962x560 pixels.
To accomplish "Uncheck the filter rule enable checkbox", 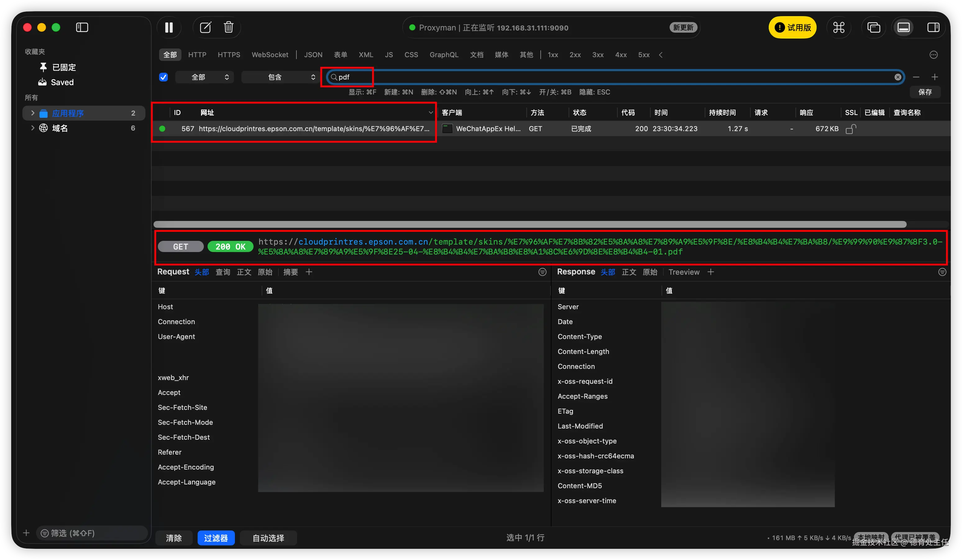I will coord(163,77).
